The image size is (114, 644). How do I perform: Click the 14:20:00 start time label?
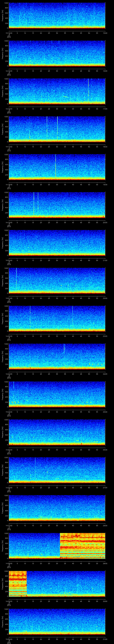coord(9,260)
